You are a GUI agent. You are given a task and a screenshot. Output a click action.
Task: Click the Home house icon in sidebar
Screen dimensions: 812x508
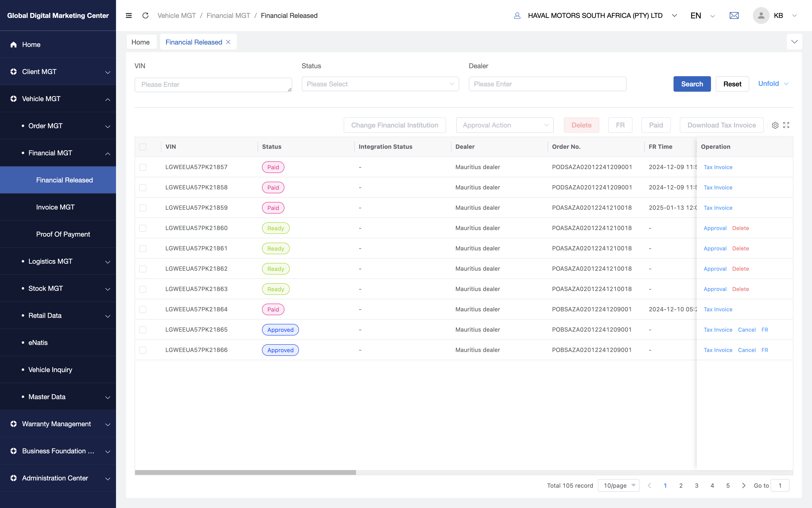tap(14, 44)
